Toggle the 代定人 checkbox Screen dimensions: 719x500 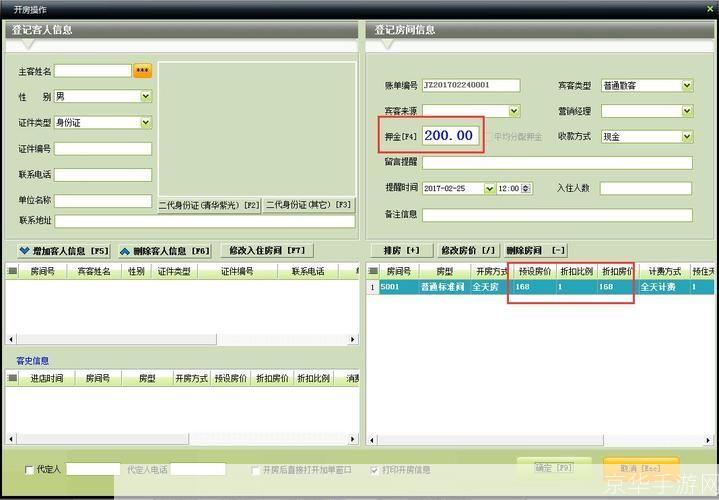point(29,470)
